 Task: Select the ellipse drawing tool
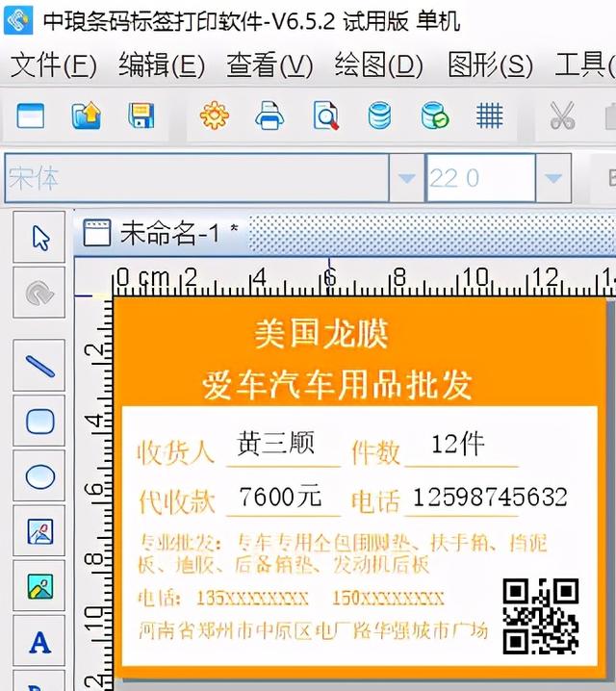click(x=39, y=476)
